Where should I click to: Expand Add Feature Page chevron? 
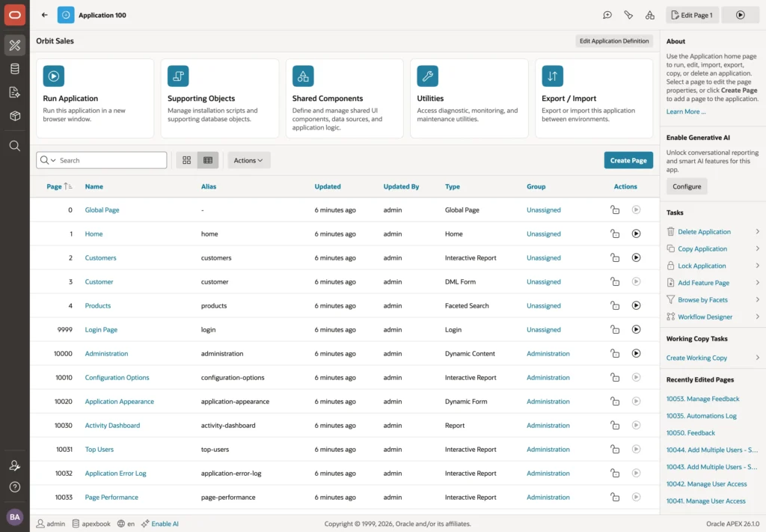coord(757,282)
